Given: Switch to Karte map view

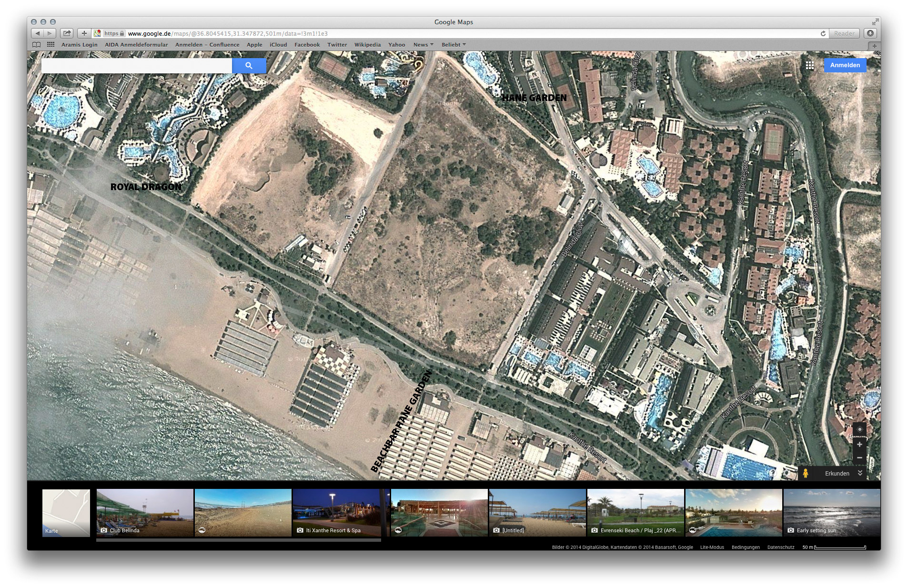Looking at the screenshot, I should pyautogui.click(x=66, y=513).
